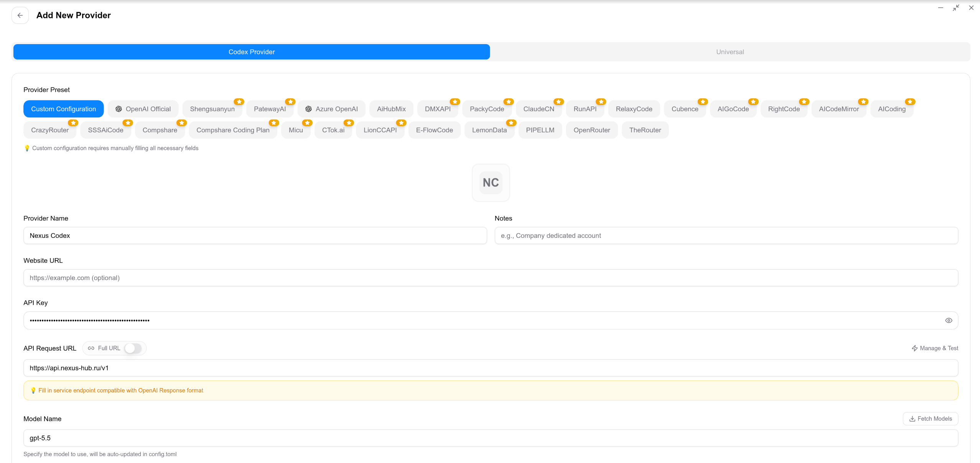The width and height of the screenshot is (980, 463).
Task: Focus the masked API Key field
Action: [491, 320]
